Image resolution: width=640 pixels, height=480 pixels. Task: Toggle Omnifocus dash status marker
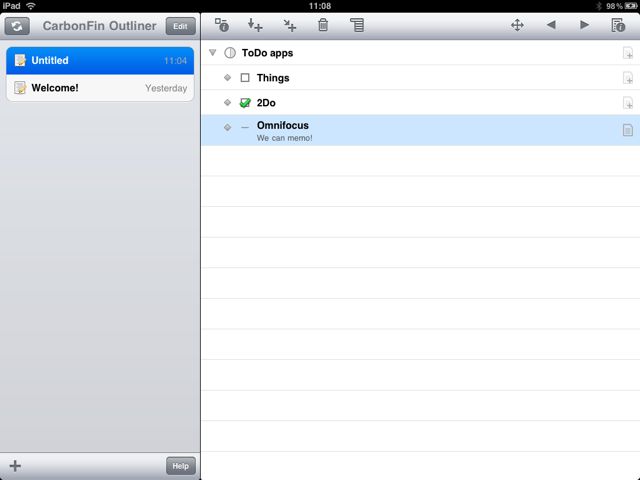pyautogui.click(x=245, y=127)
